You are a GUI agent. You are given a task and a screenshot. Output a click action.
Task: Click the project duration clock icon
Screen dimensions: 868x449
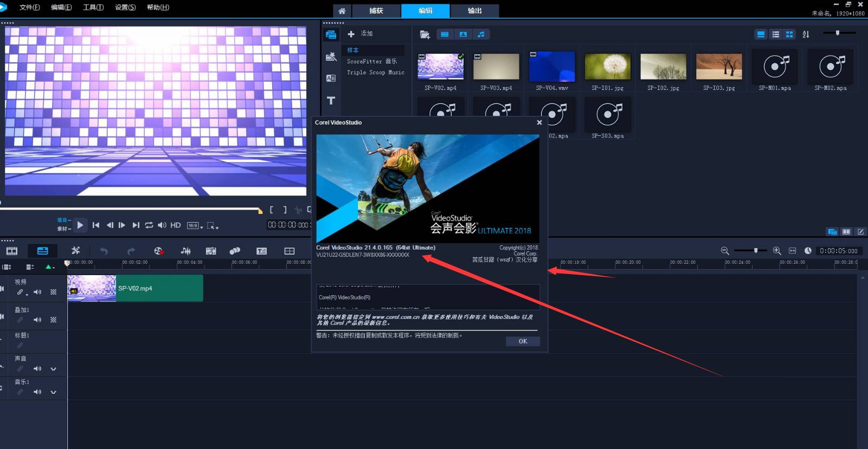coord(808,251)
